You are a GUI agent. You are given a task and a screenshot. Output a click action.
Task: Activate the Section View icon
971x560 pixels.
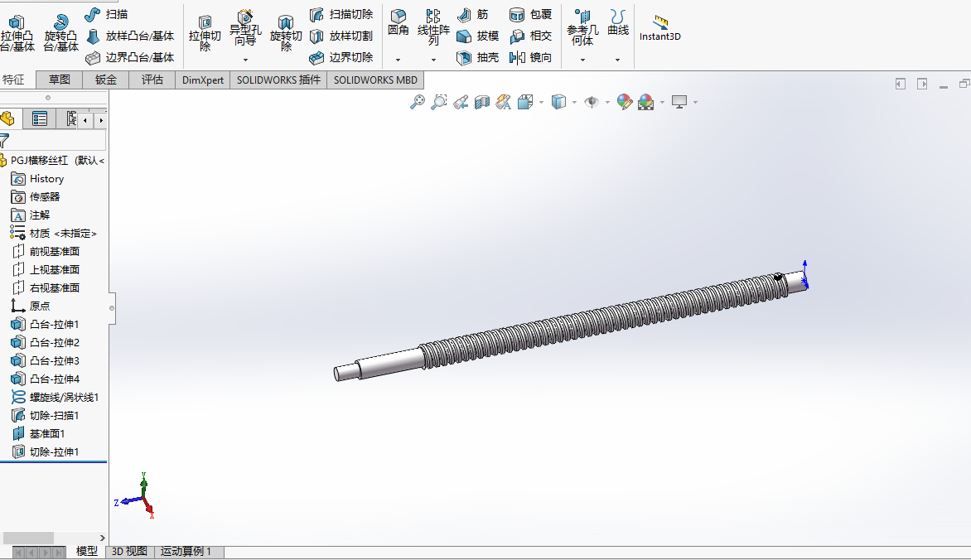482,102
